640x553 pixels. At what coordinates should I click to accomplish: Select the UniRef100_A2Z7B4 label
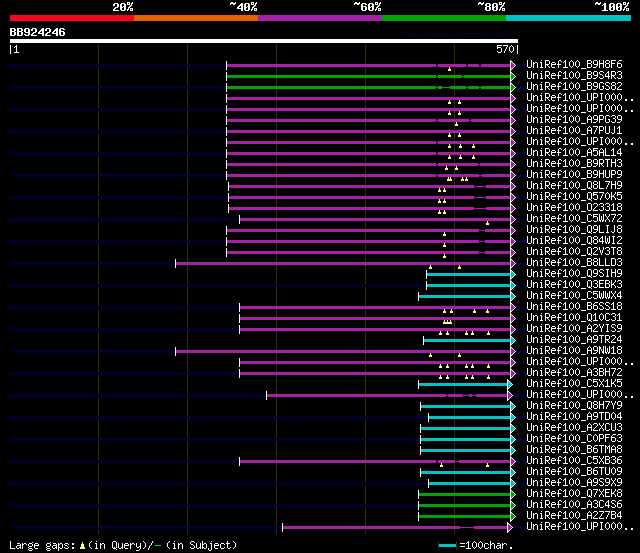pos(574,516)
